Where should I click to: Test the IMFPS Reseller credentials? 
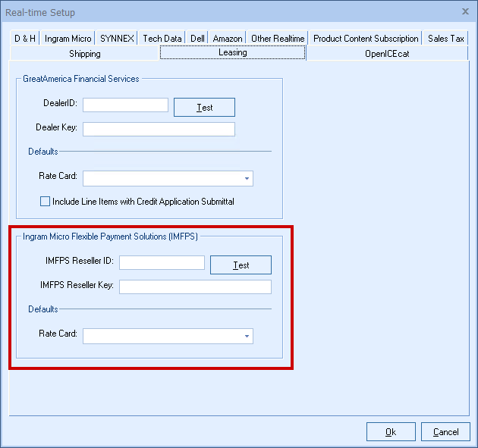(241, 265)
